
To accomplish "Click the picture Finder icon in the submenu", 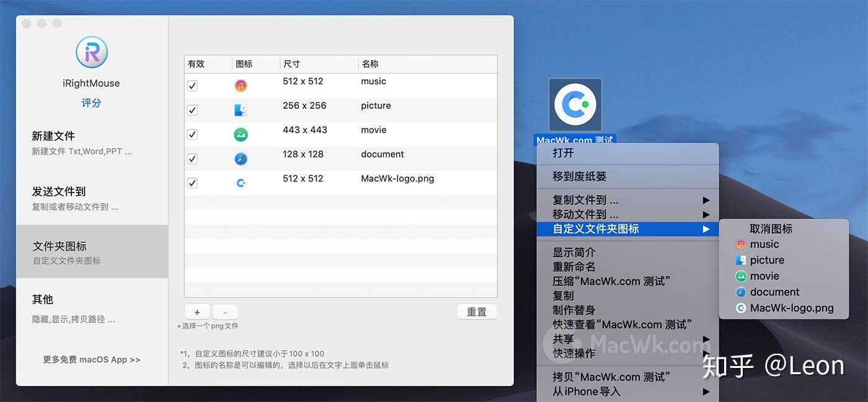I will [x=740, y=261].
